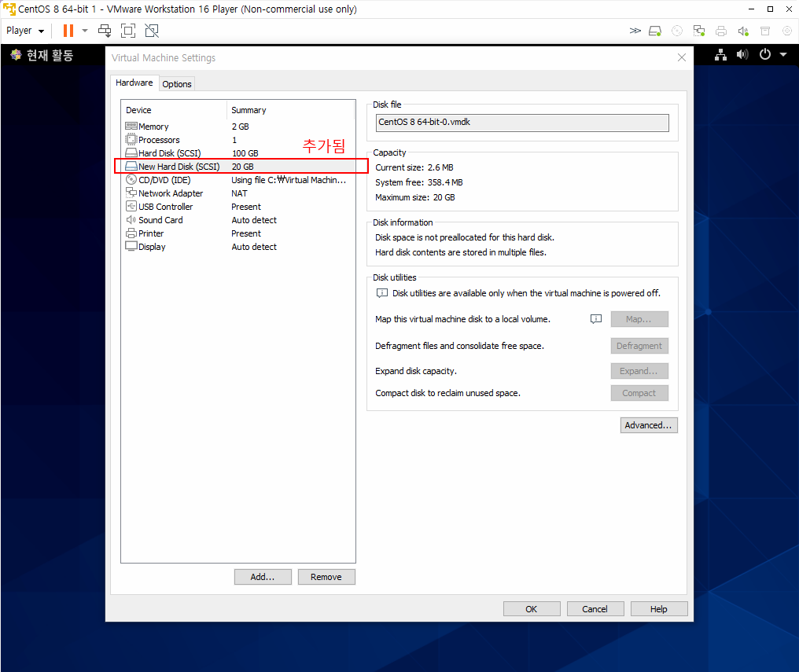799x672 pixels.
Task: Click the rightmost circular toolbar device icon
Action: (x=786, y=31)
